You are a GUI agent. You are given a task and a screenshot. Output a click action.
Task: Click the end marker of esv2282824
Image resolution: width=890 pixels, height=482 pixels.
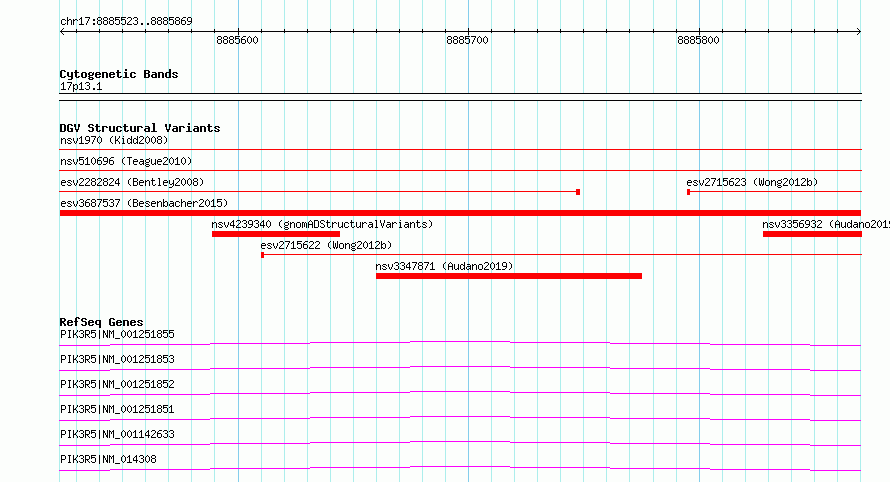[578, 192]
